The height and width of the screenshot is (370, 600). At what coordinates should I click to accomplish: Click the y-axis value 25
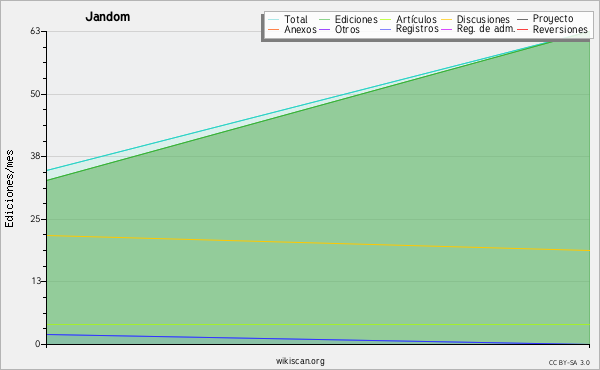click(35, 219)
